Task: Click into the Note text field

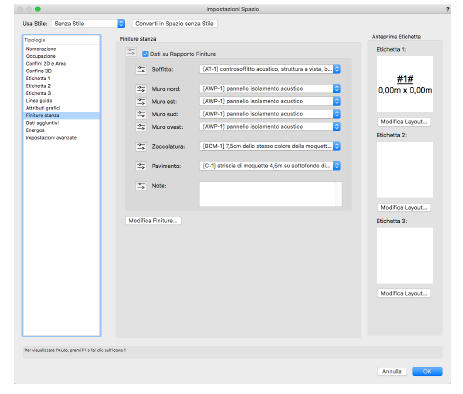Action: coord(271,194)
